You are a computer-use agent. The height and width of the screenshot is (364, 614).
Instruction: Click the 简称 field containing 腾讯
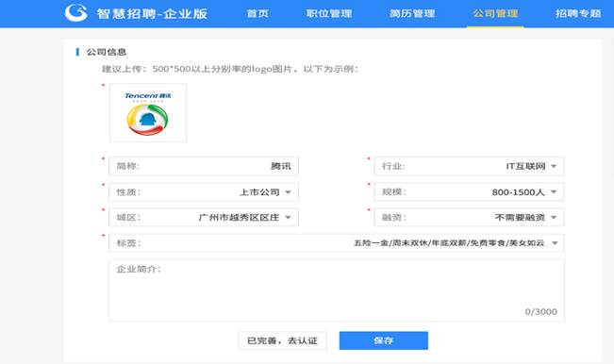pos(204,166)
